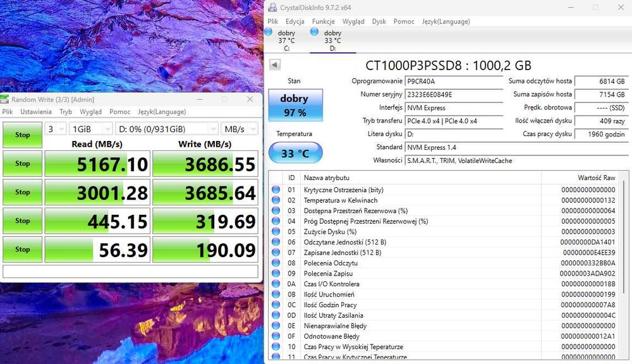Select drive D: tab showing 33 °C

point(332,40)
